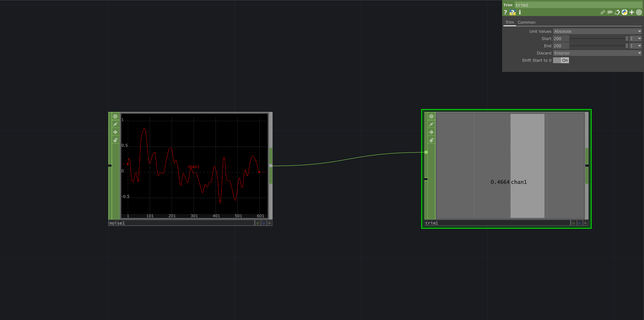
Task: Open Discard Exterior dropdown
Action: tap(597, 53)
